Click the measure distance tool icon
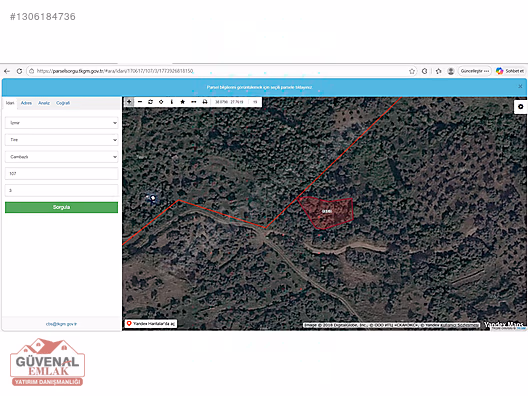This screenshot has width=528, height=396. [194, 102]
